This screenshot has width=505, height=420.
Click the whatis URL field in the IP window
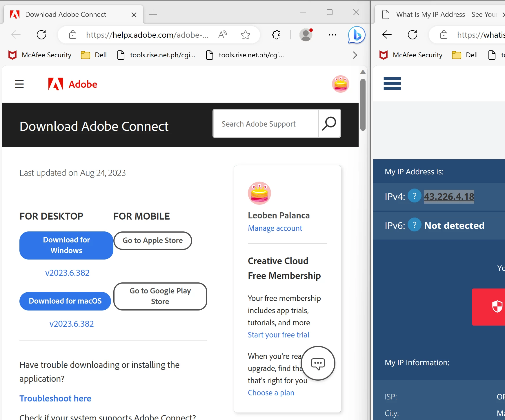pyautogui.click(x=481, y=35)
